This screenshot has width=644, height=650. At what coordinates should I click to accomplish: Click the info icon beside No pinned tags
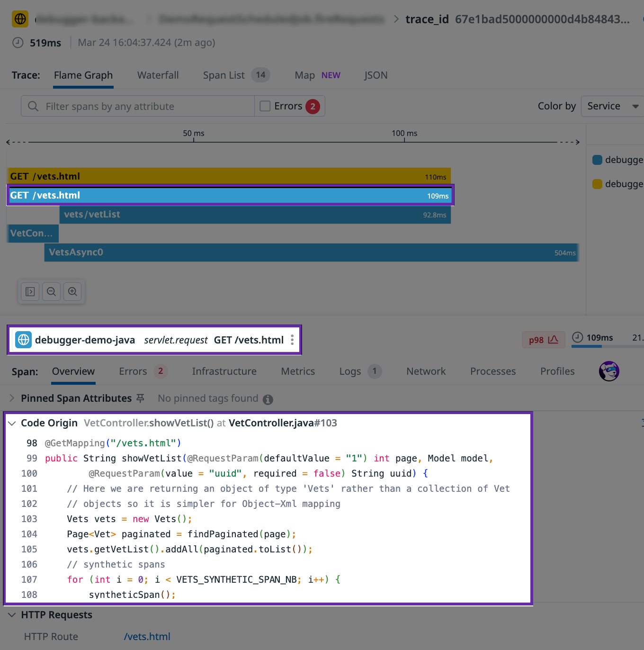tap(268, 399)
